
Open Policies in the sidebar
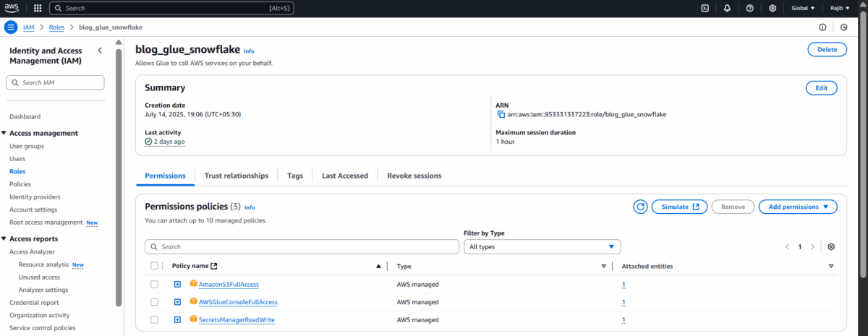(x=20, y=184)
